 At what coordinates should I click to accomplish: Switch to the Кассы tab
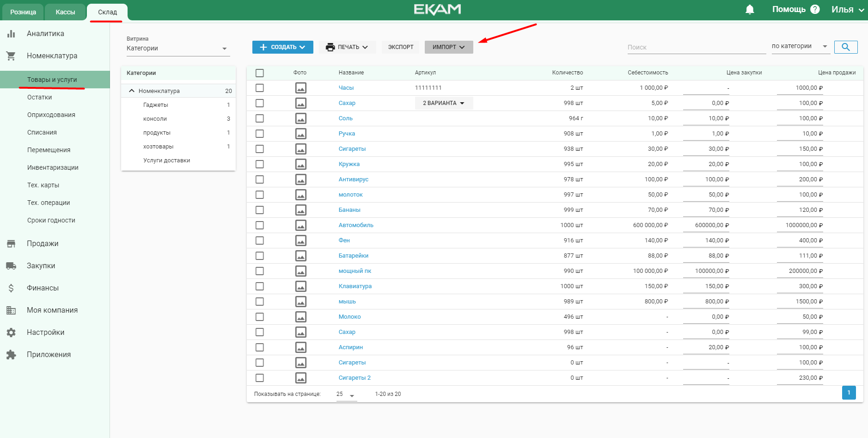point(65,12)
